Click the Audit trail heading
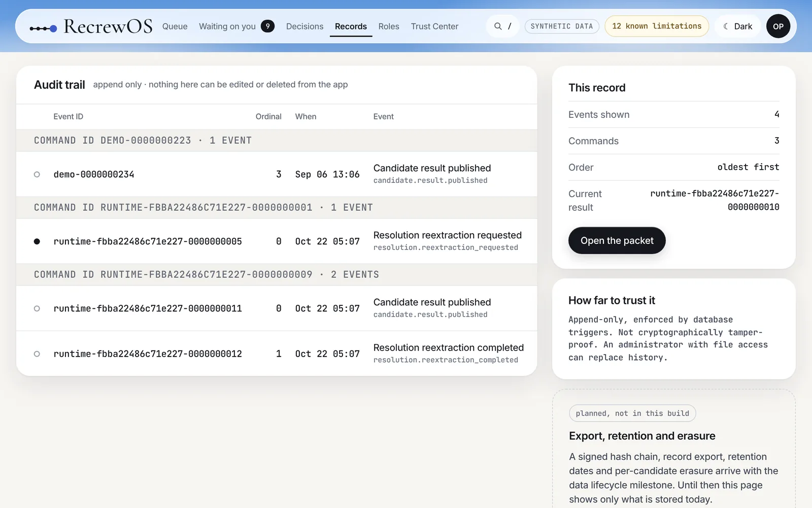The image size is (812, 508). tap(59, 85)
